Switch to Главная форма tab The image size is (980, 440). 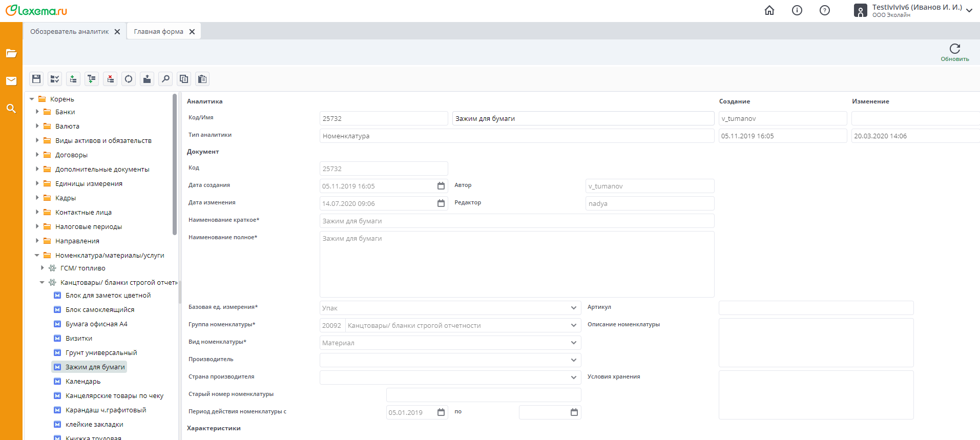click(158, 32)
